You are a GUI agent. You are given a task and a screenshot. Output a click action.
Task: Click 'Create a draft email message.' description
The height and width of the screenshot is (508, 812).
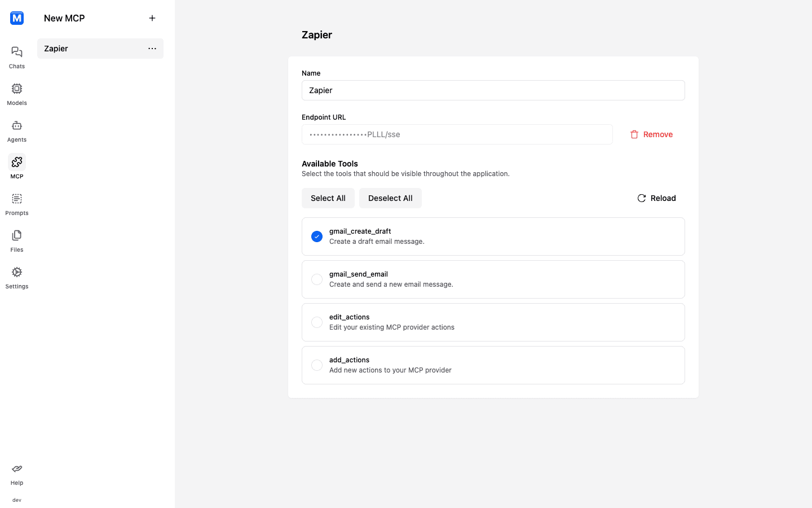coord(377,242)
